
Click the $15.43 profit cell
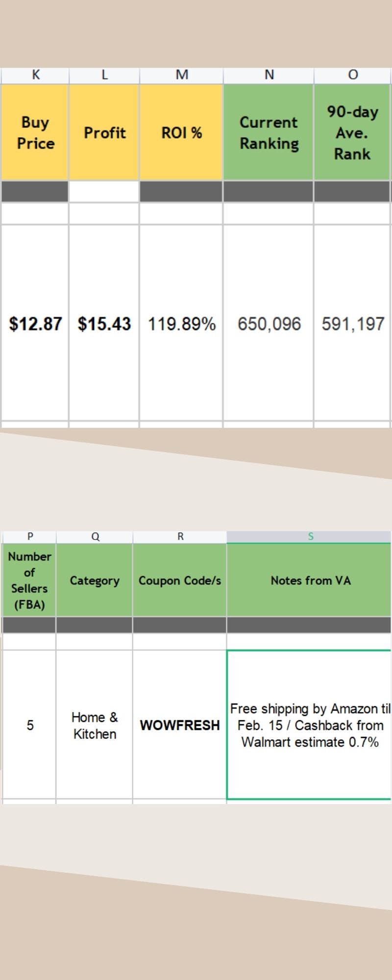click(x=104, y=324)
